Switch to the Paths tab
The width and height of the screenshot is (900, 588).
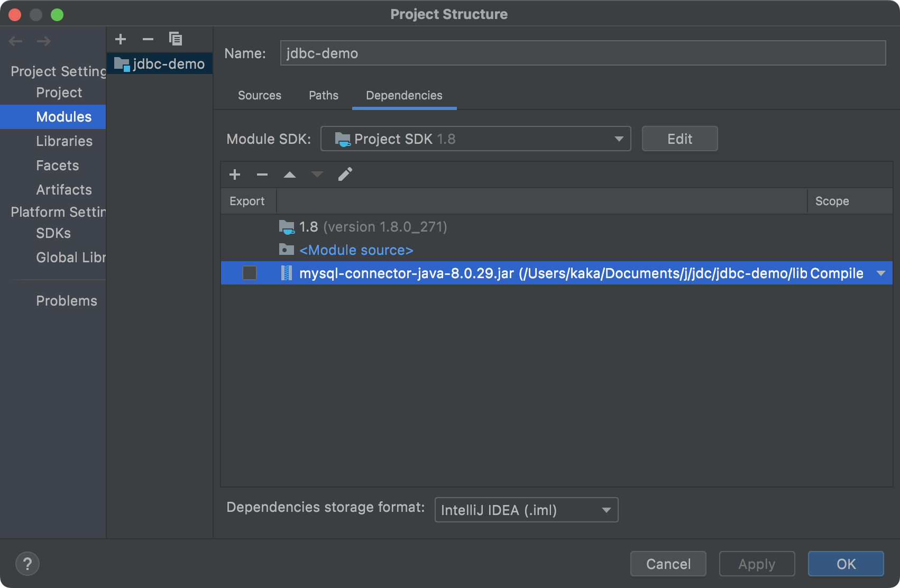click(324, 96)
